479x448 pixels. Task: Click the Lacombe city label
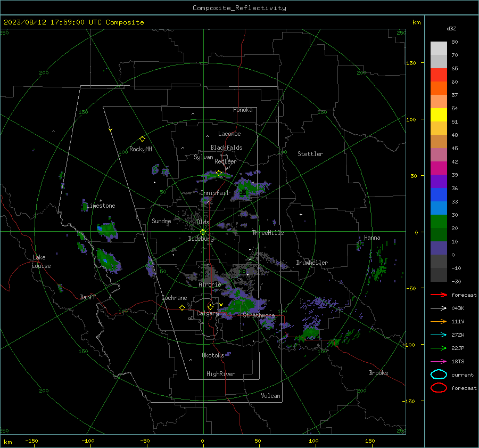229,134
